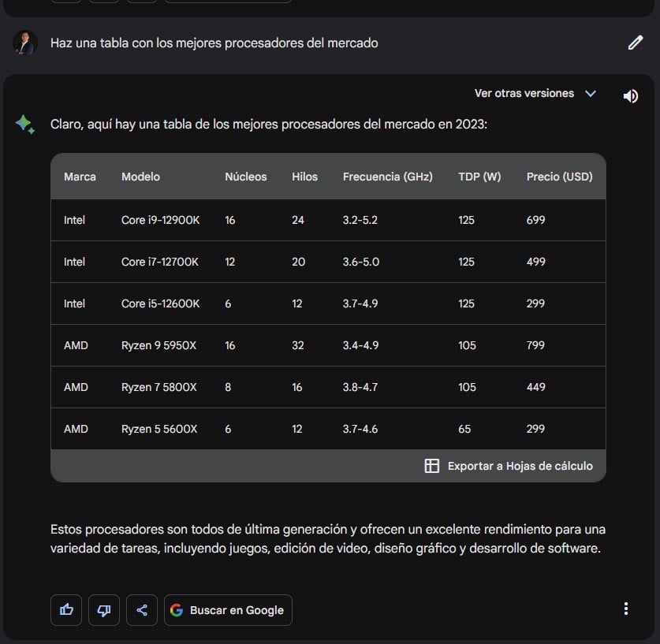Give a thumbs down to the response
Screen dimensions: 660x644
104,609
